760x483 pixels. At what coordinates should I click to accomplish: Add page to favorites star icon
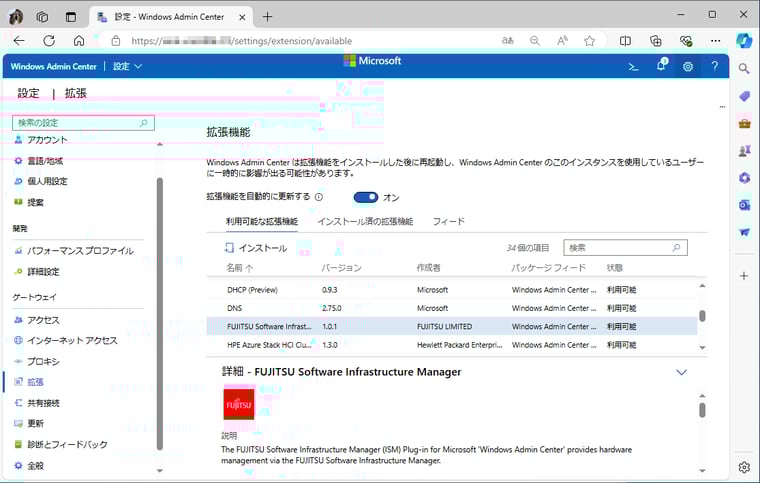(x=589, y=41)
